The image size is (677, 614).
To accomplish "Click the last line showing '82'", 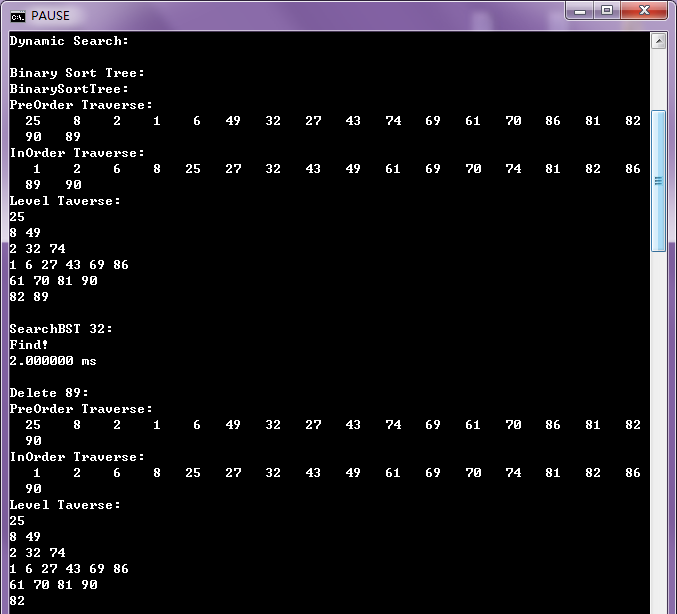I will pyautogui.click(x=17, y=601).
